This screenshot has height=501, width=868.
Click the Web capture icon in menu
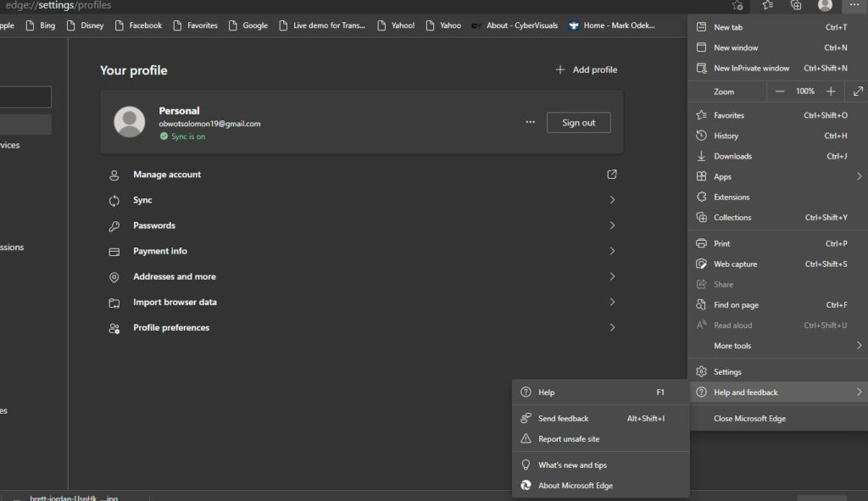(701, 264)
